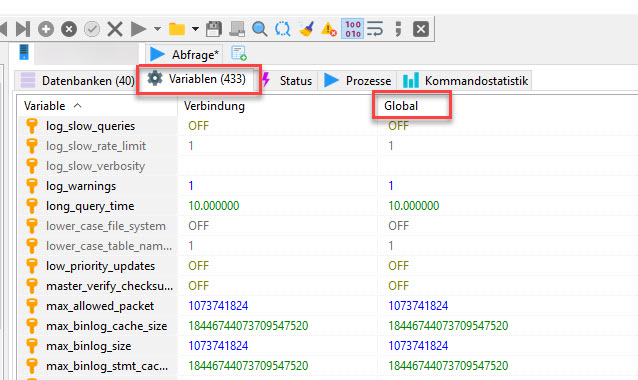
Task: Toggle the wrap long lines icon
Action: (x=375, y=29)
